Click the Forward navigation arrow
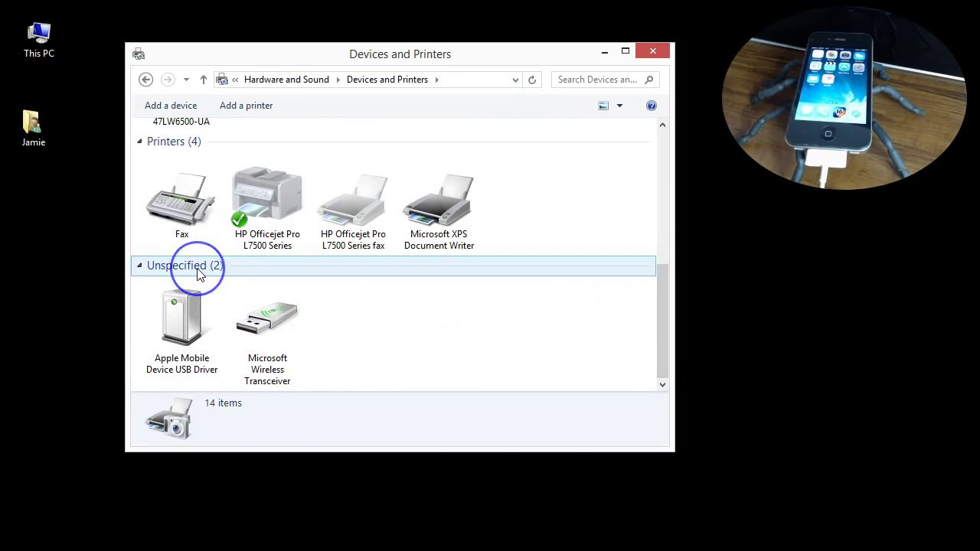Screen dimensions: 980x551 (168, 80)
